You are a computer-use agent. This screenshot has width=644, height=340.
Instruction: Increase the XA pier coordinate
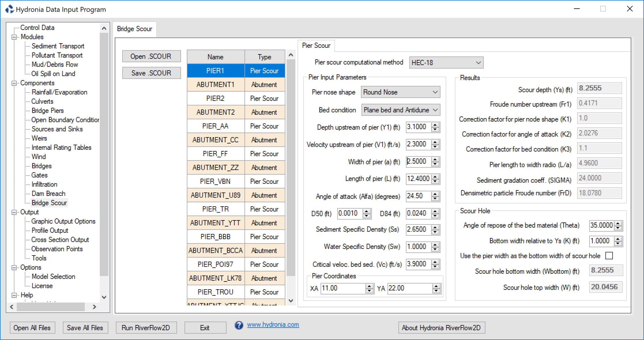pos(369,286)
